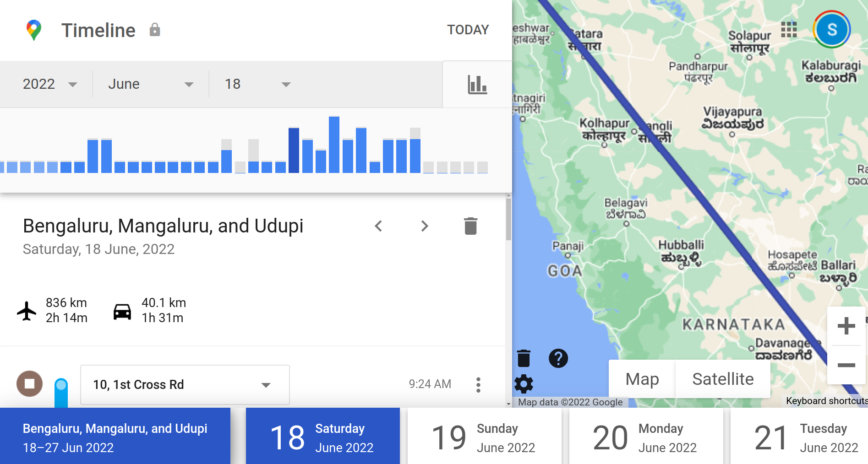This screenshot has height=464, width=868.
Task: Select Sunday 19 June 2022 card
Action: tap(485, 436)
